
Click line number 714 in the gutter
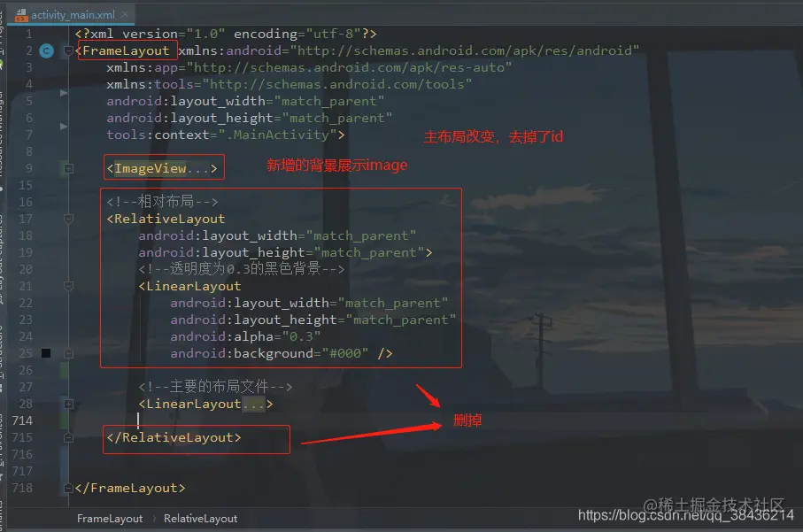pos(22,420)
